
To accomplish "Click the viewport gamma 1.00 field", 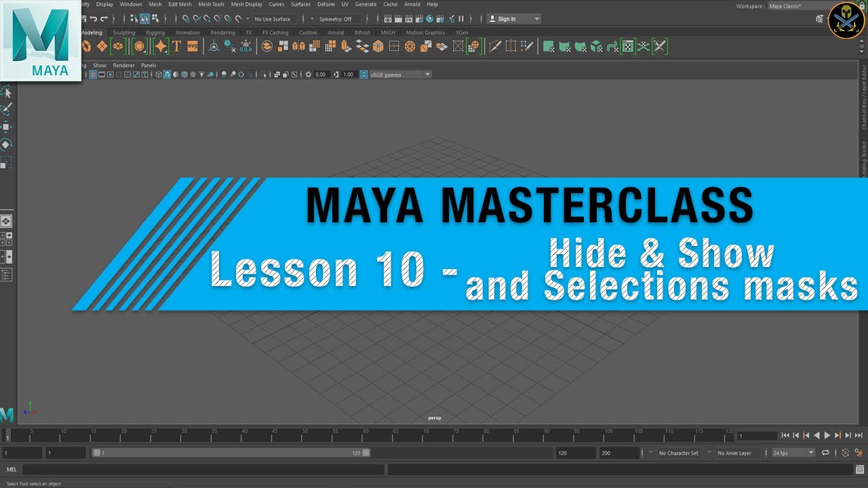I will (x=349, y=75).
